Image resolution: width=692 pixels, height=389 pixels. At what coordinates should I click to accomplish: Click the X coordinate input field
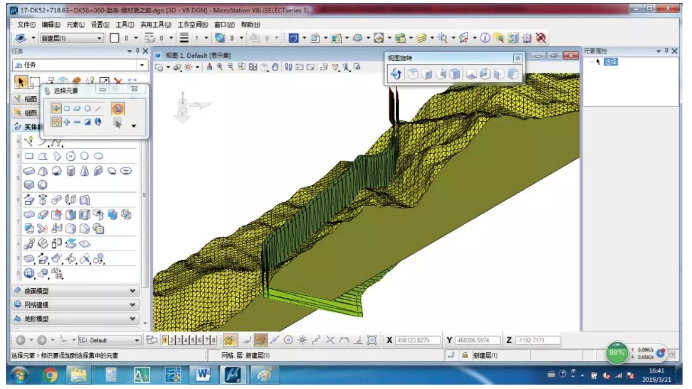[417, 340]
